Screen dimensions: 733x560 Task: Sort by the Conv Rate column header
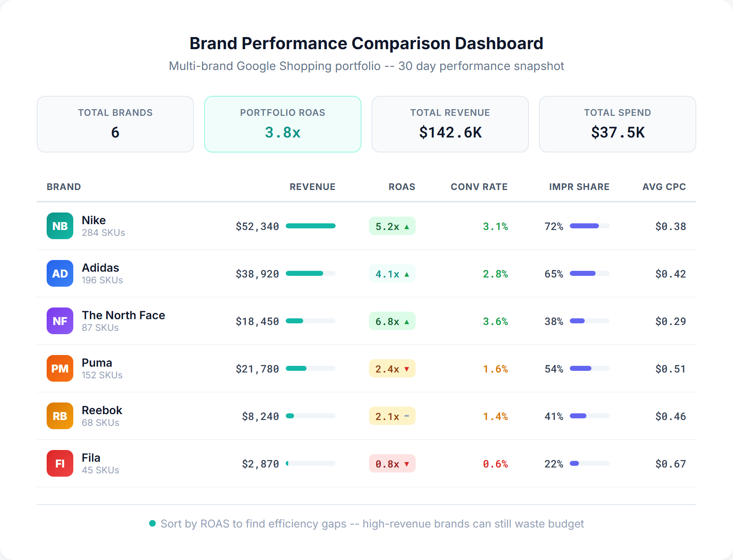point(479,187)
